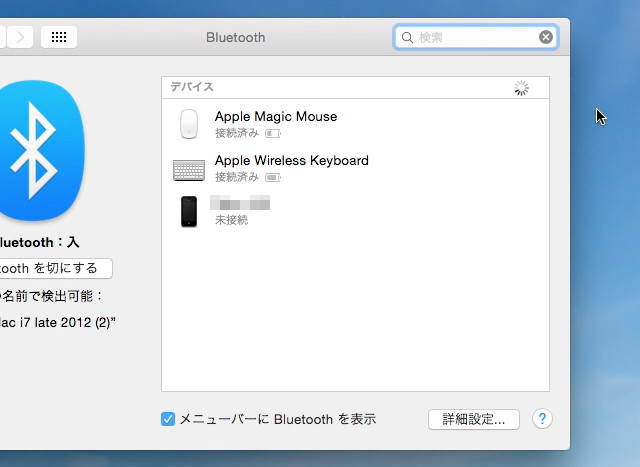Click the Magic Mouse 接続済み status
The height and width of the screenshot is (467, 640).
(x=237, y=133)
